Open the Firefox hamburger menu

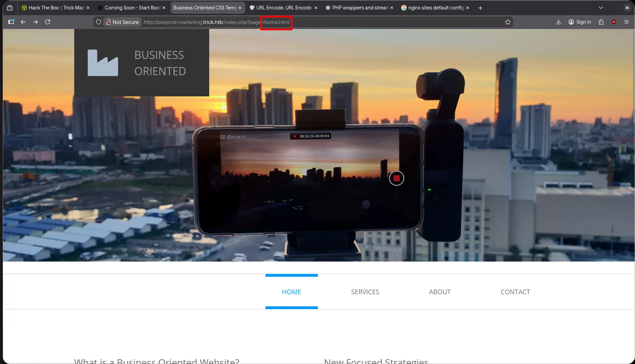pos(627,22)
